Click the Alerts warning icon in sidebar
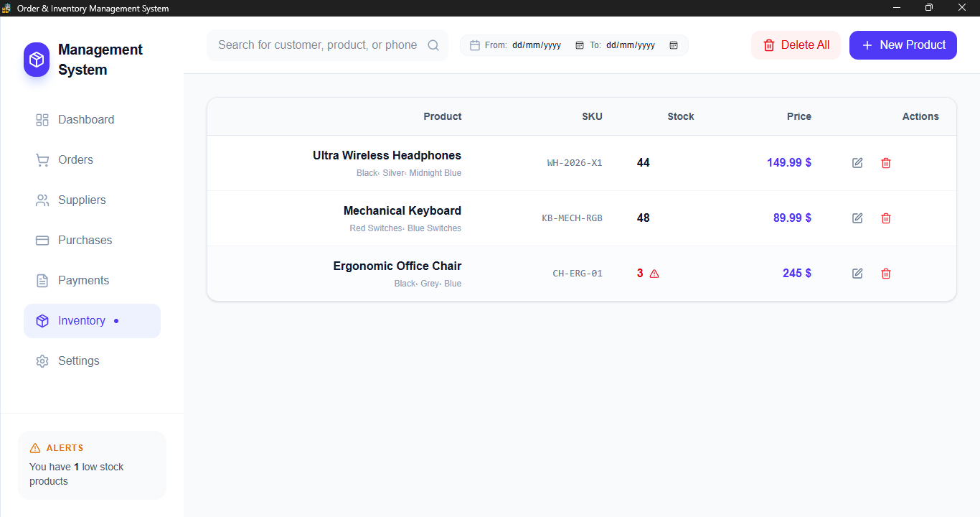The width and height of the screenshot is (980, 517). pos(35,448)
